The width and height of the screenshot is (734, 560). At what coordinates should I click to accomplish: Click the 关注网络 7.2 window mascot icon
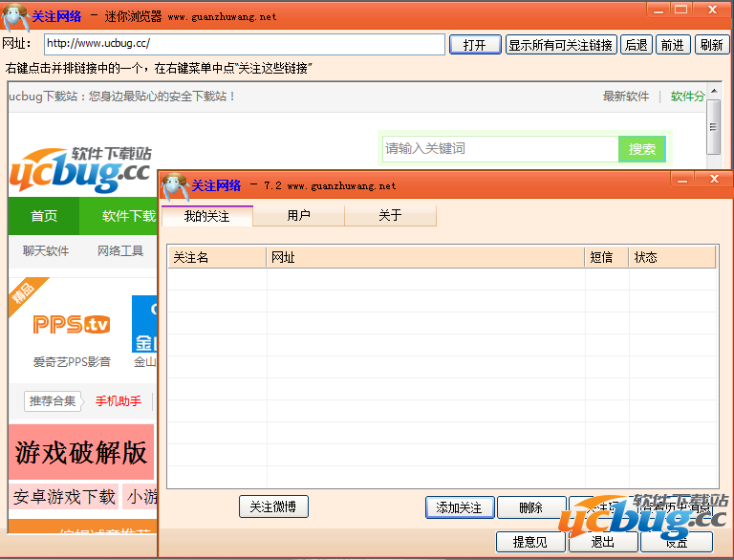pos(175,186)
